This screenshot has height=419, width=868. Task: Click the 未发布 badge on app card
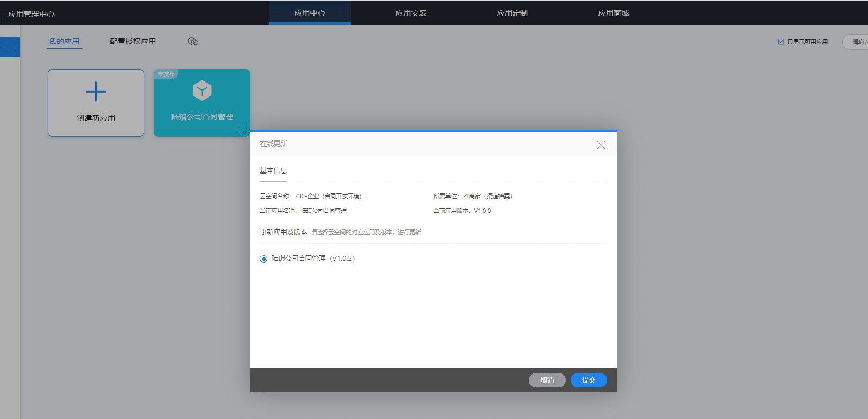pos(166,74)
